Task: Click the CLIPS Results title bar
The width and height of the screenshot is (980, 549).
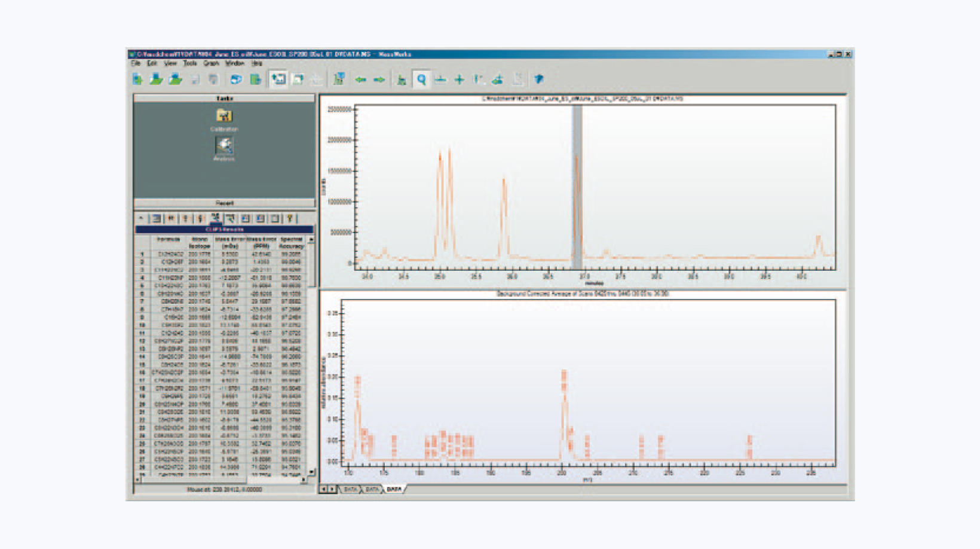Action: [x=224, y=229]
